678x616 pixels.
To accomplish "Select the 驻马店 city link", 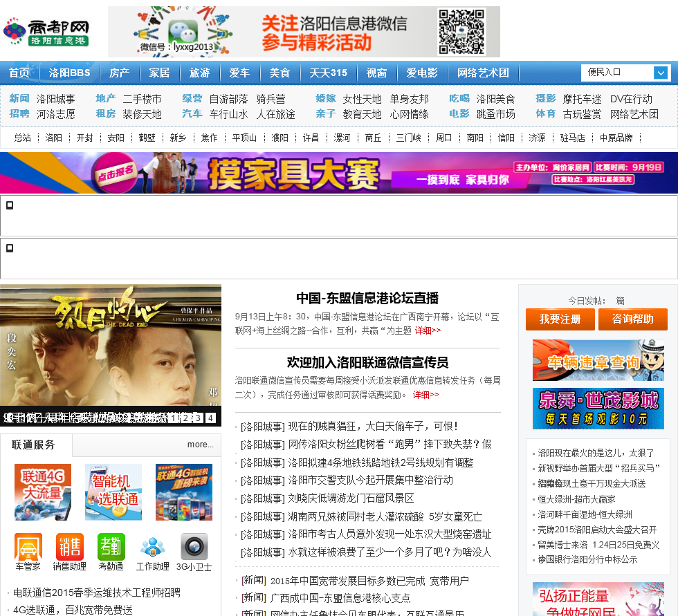I will (x=573, y=138).
